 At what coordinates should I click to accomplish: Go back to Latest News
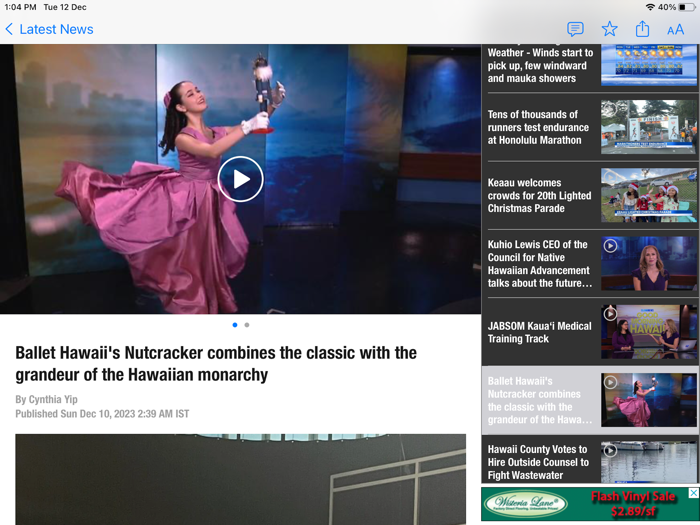(x=49, y=29)
